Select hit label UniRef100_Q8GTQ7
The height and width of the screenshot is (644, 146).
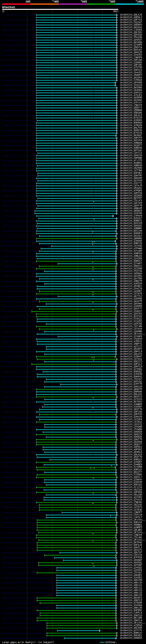tap(131, 553)
